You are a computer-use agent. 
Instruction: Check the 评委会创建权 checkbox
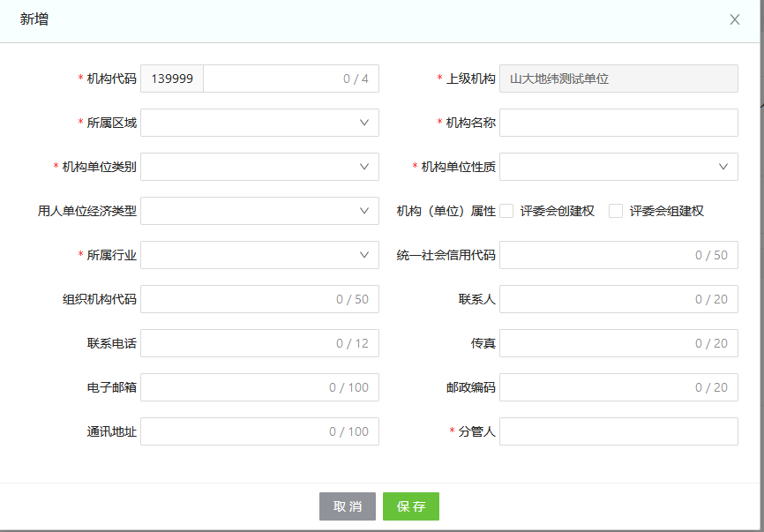pos(507,211)
